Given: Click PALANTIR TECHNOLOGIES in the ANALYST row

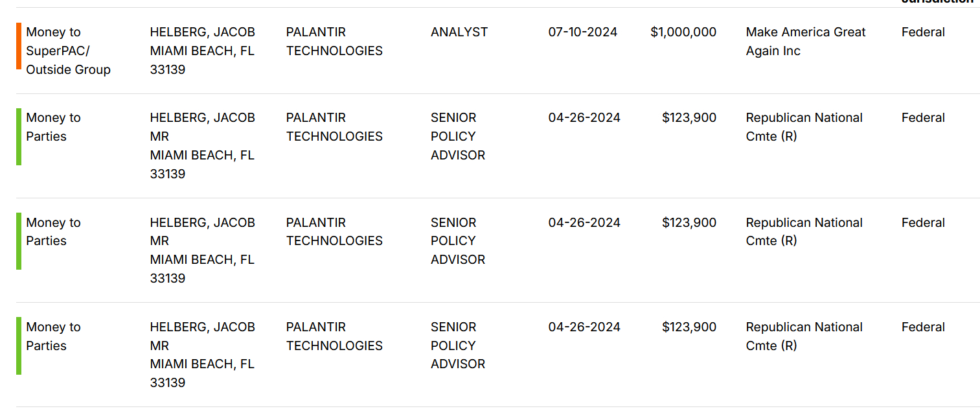Looking at the screenshot, I should pyautogui.click(x=334, y=41).
